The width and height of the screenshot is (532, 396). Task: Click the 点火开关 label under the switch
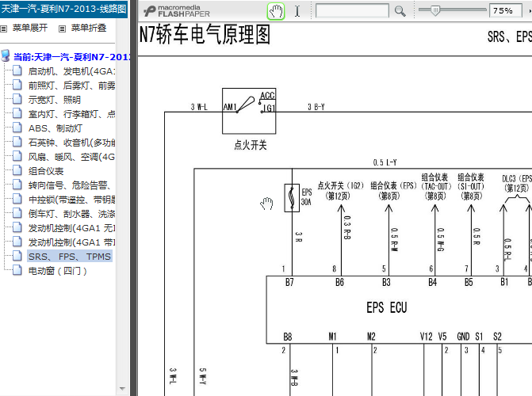click(x=251, y=145)
